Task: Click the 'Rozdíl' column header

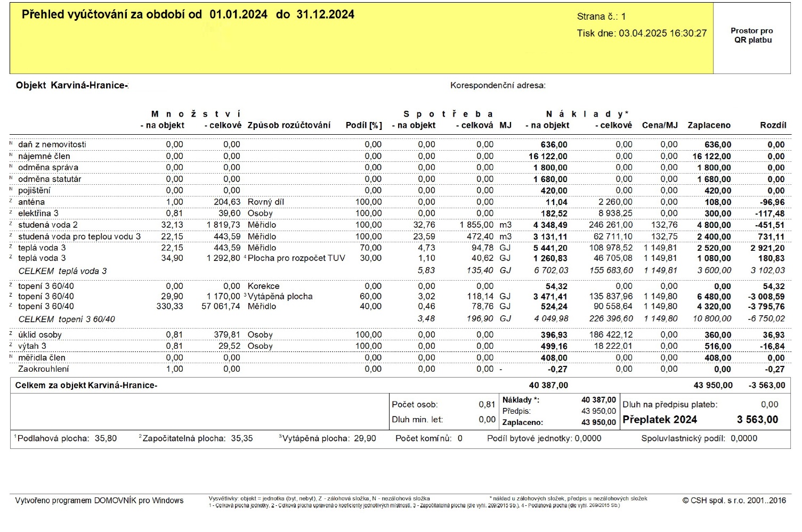Action: click(x=773, y=125)
